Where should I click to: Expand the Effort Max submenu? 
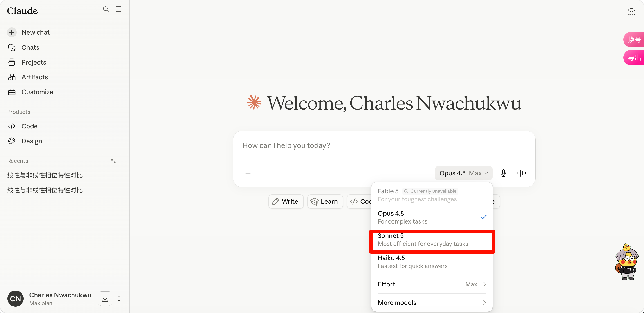coord(432,284)
